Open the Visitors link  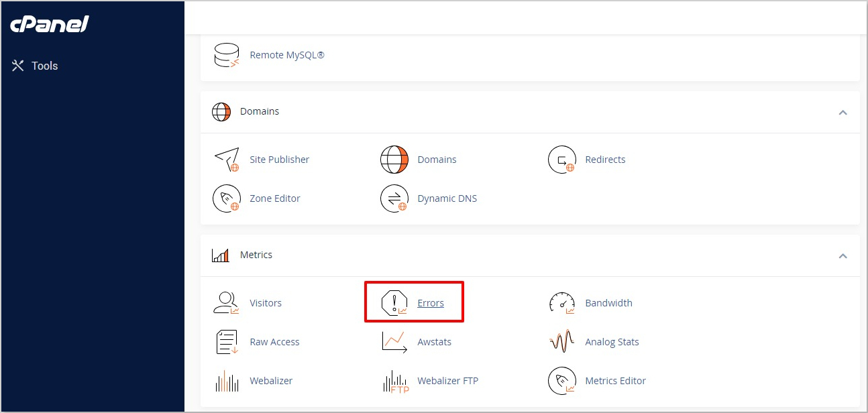click(x=266, y=303)
